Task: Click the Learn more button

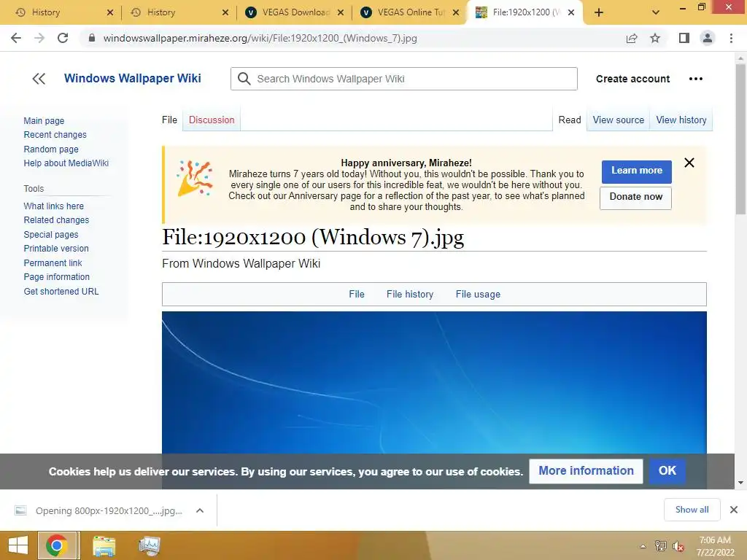Action: tap(636, 171)
